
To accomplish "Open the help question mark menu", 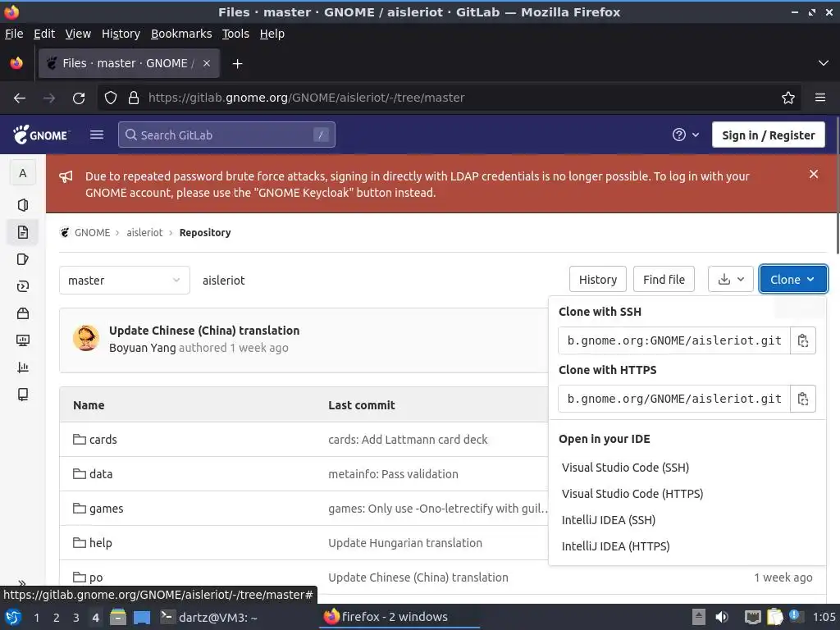I will pyautogui.click(x=686, y=135).
